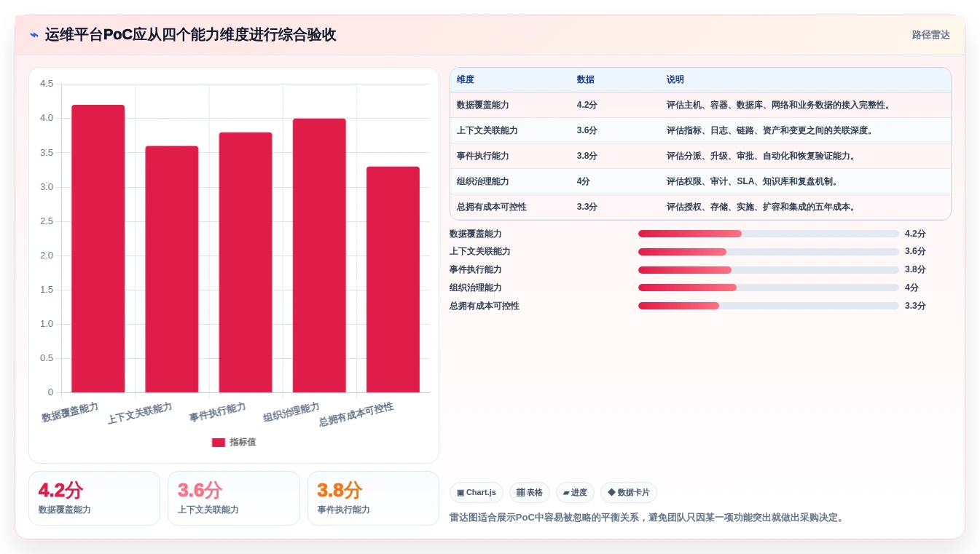Click the blue lightning icon beside the title
Viewport: 980px width, 554px height.
[x=34, y=35]
